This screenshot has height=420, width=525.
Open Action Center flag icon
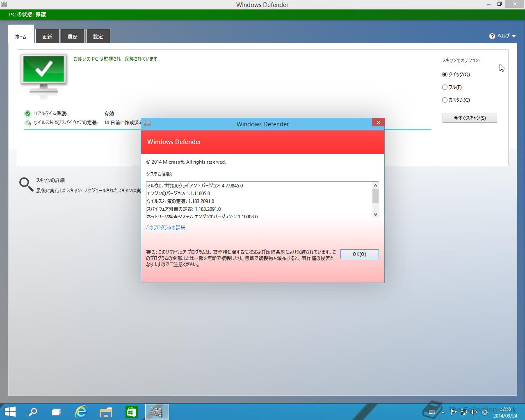point(454,412)
